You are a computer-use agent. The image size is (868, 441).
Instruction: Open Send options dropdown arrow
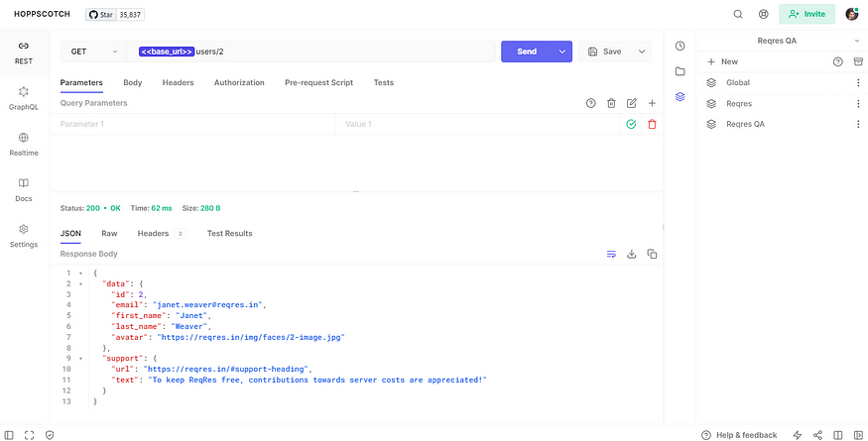(x=562, y=52)
